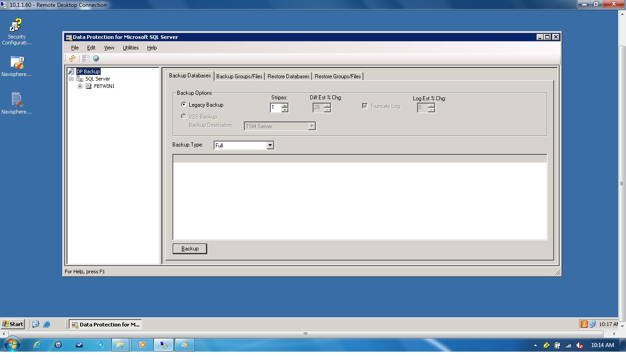
Task: Switch to Restore Databases tab
Action: [x=288, y=76]
